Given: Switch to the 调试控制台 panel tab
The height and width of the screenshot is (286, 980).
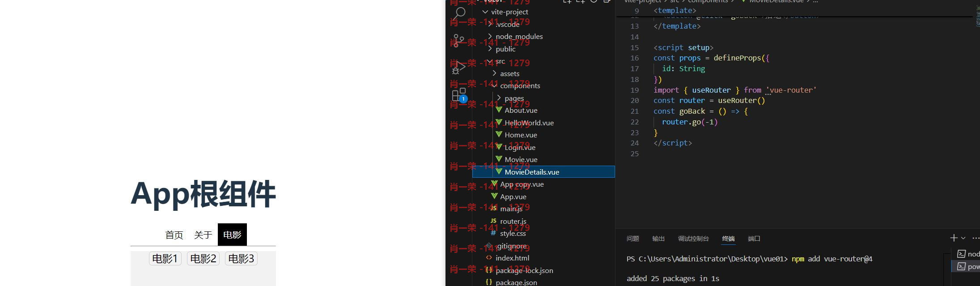Looking at the screenshot, I should click(x=693, y=239).
